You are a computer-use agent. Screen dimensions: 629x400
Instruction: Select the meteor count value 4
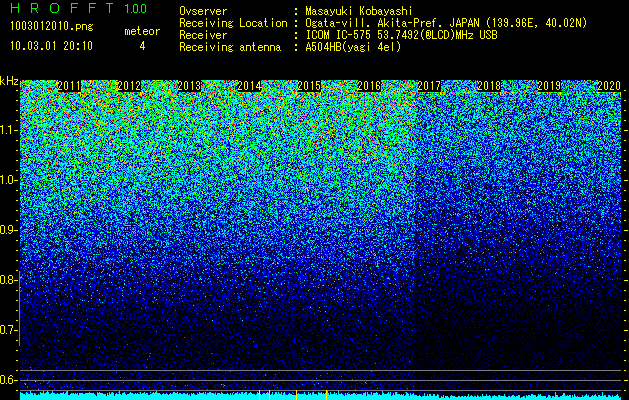click(x=142, y=46)
